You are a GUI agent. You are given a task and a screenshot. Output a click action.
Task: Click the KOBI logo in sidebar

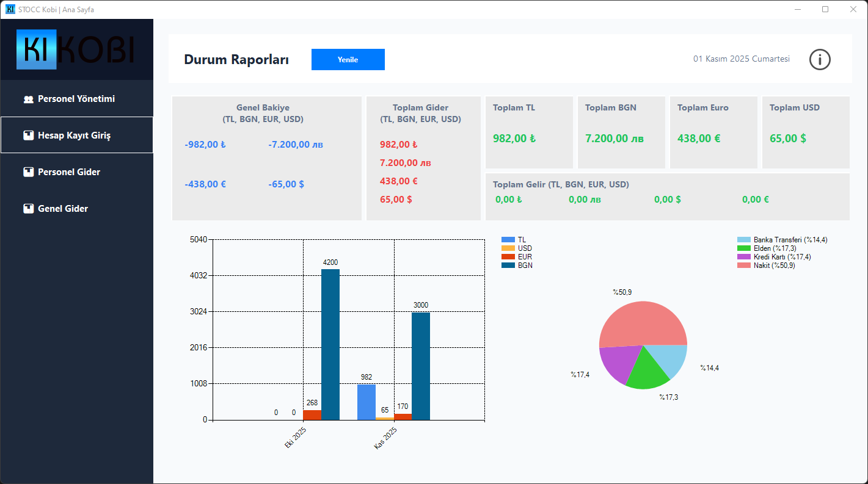pyautogui.click(x=76, y=49)
